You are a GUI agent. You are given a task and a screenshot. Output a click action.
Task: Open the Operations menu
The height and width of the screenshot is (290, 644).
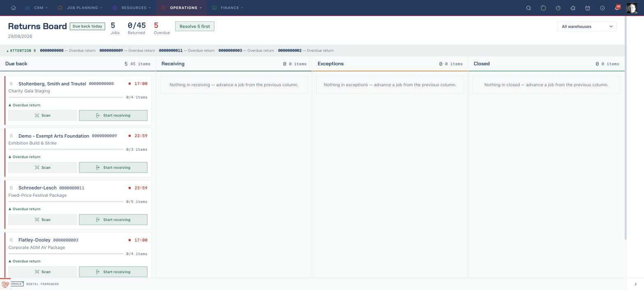[x=182, y=8]
